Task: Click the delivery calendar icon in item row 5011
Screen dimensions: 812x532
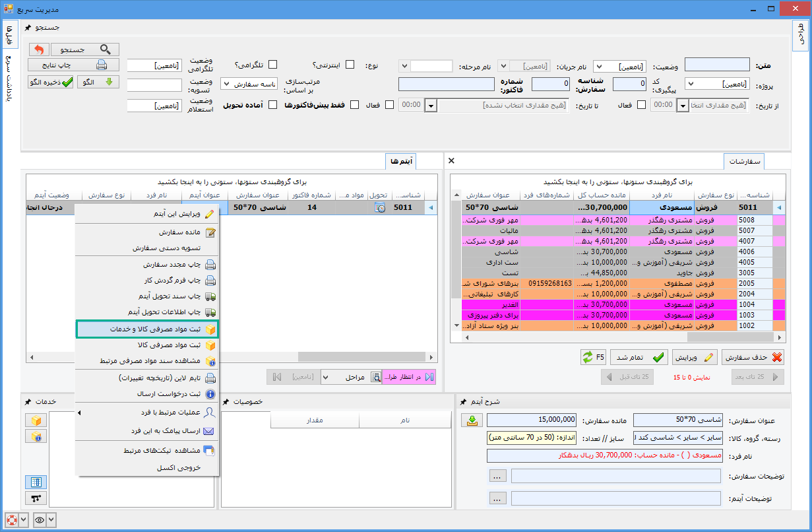Action: [x=380, y=207]
